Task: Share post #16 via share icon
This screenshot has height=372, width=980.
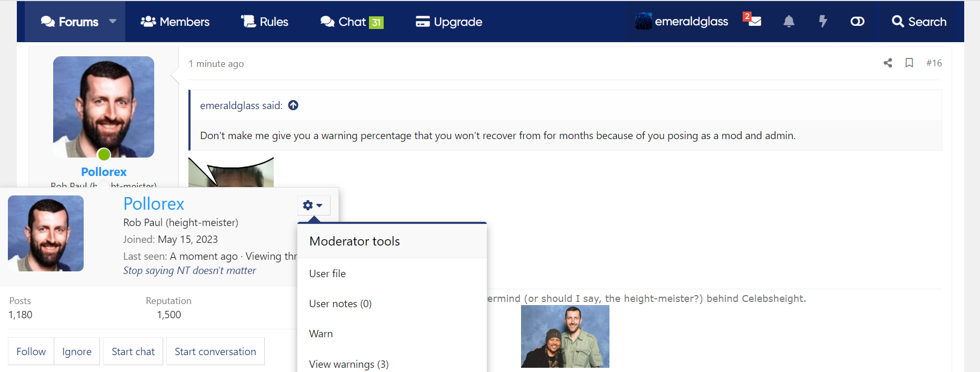Action: tap(888, 63)
